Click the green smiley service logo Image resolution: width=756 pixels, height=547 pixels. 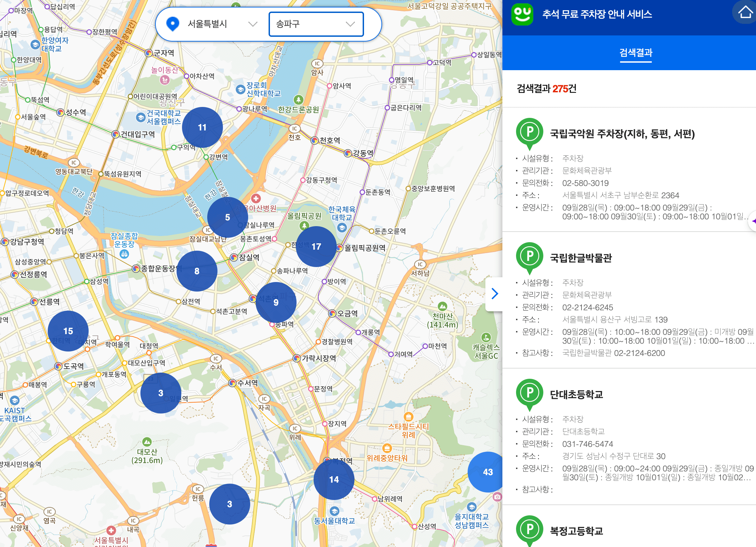pyautogui.click(x=522, y=14)
